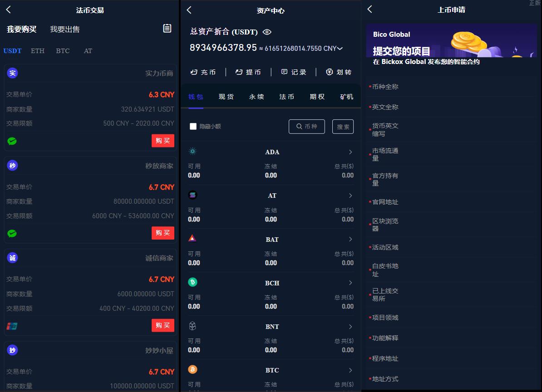This screenshot has width=542, height=392.
Task: Open 记录 records icon
Action: [x=285, y=72]
